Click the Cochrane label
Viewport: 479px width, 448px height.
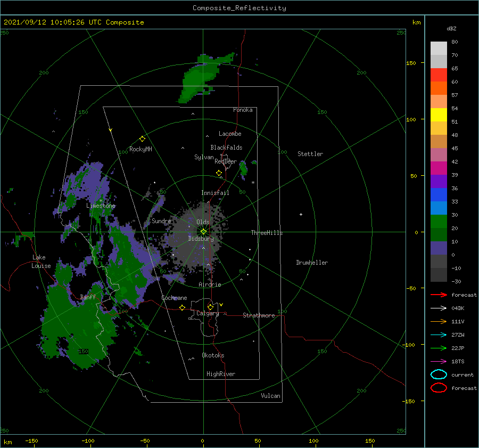[174, 298]
